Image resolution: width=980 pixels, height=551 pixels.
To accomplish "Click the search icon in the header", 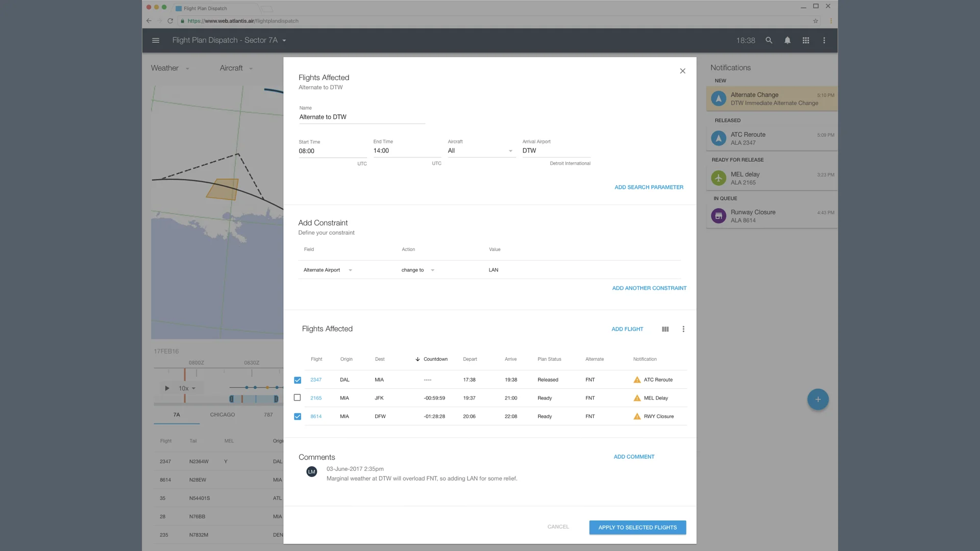I will (x=769, y=40).
